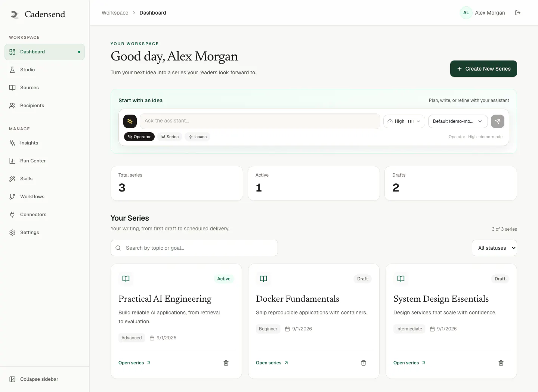Navigate to Insights

44,143
